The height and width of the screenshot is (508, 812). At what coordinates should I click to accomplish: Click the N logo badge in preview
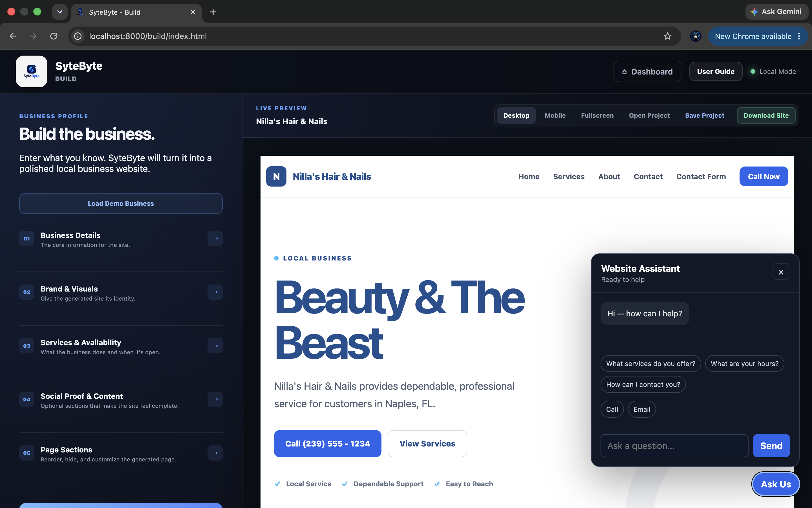pos(276,176)
